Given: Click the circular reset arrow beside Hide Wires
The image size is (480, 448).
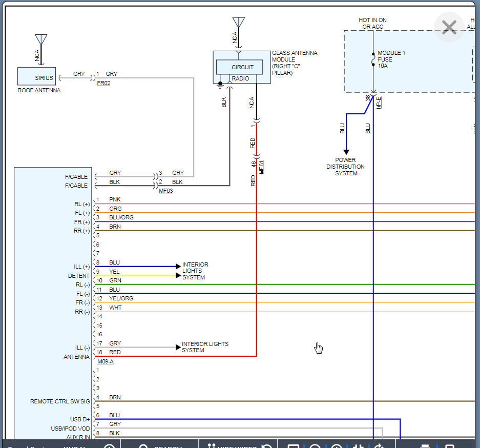Looking at the screenshot, I should coord(266,446).
